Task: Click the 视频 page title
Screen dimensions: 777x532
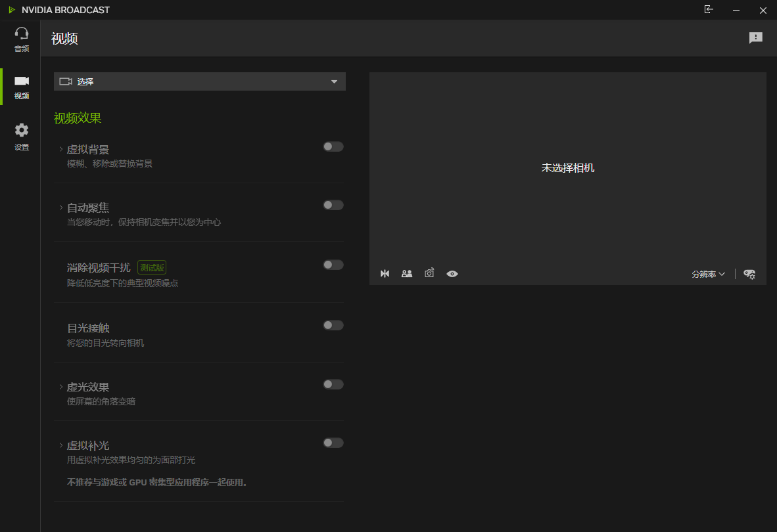Action: [64, 39]
